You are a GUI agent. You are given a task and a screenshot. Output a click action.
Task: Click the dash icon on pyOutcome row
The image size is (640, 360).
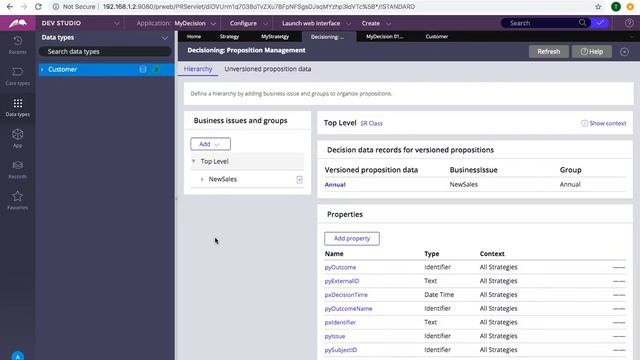(x=619, y=267)
